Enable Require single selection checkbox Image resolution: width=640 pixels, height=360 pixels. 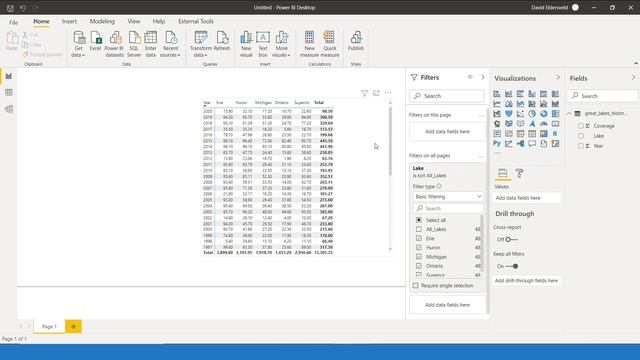point(416,286)
